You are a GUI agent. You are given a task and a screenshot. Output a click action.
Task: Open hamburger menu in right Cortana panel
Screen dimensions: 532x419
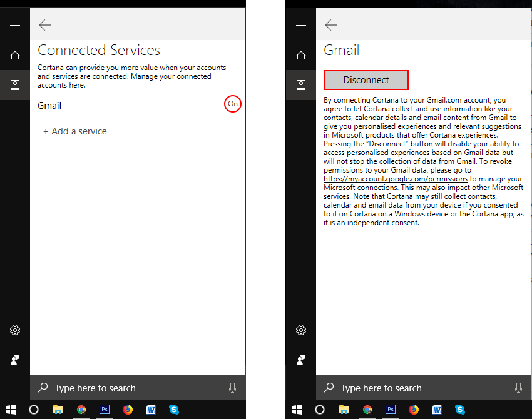tap(301, 26)
